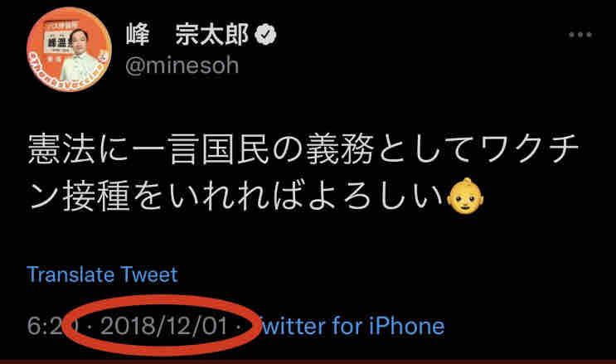
Task: Click 接種 in the second tweet line
Action: click(x=97, y=196)
